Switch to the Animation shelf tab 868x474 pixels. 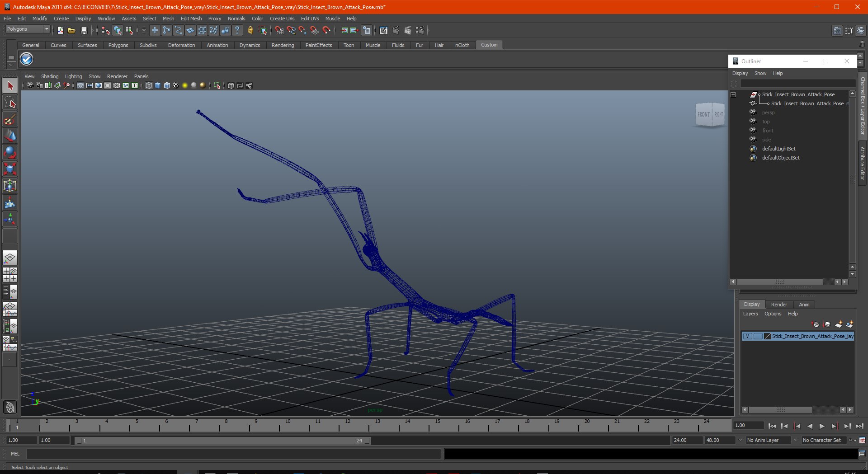point(217,45)
